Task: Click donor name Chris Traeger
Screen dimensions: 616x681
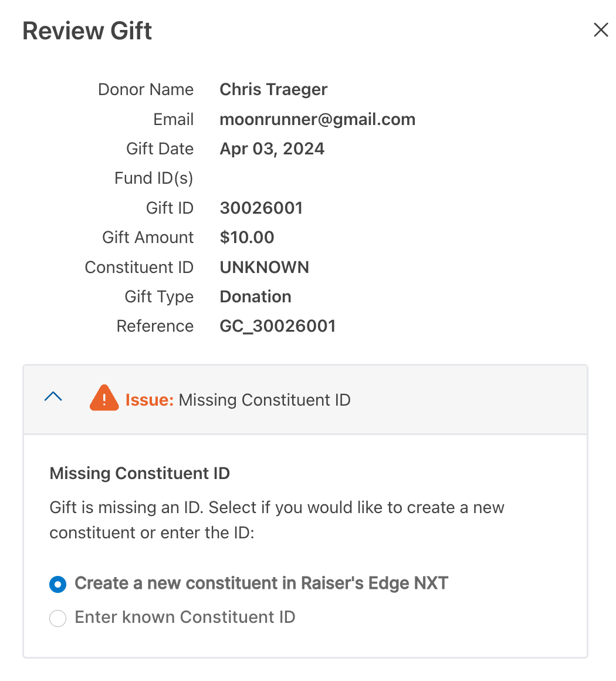Action: pyautogui.click(x=273, y=89)
